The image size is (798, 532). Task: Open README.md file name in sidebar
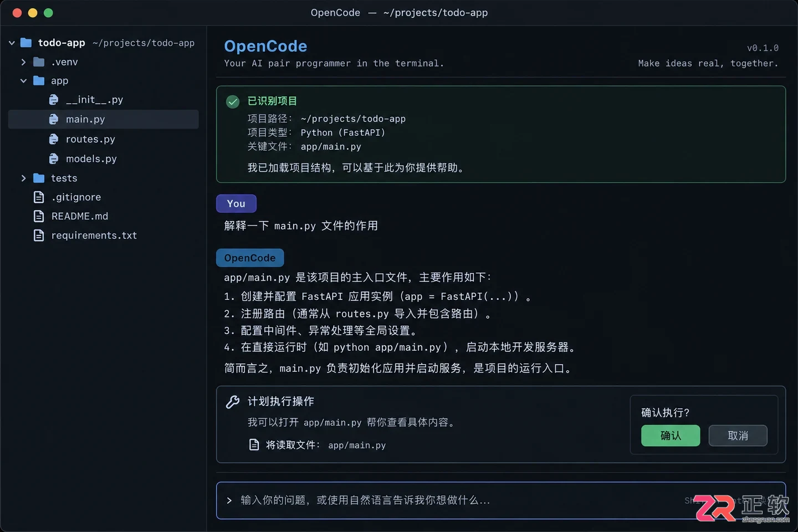coord(80,216)
